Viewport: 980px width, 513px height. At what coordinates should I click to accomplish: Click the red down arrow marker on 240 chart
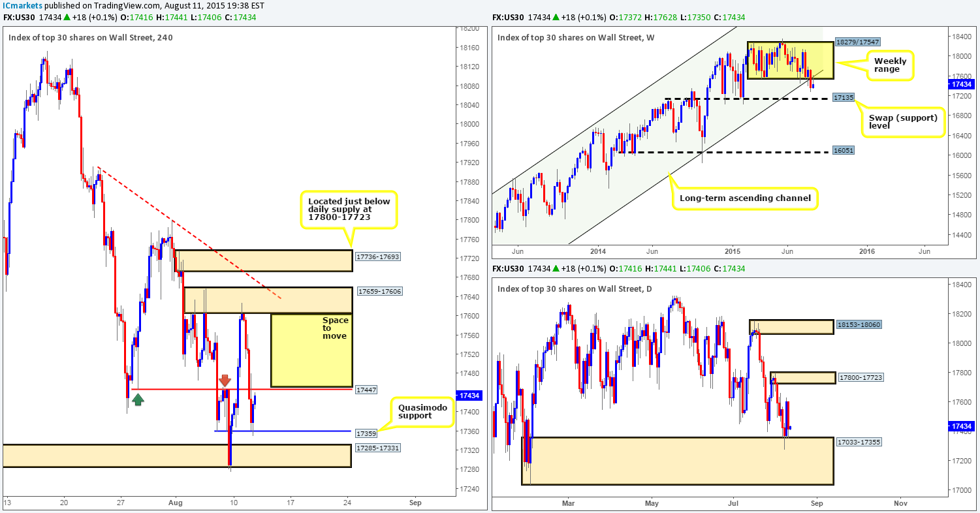[x=224, y=381]
